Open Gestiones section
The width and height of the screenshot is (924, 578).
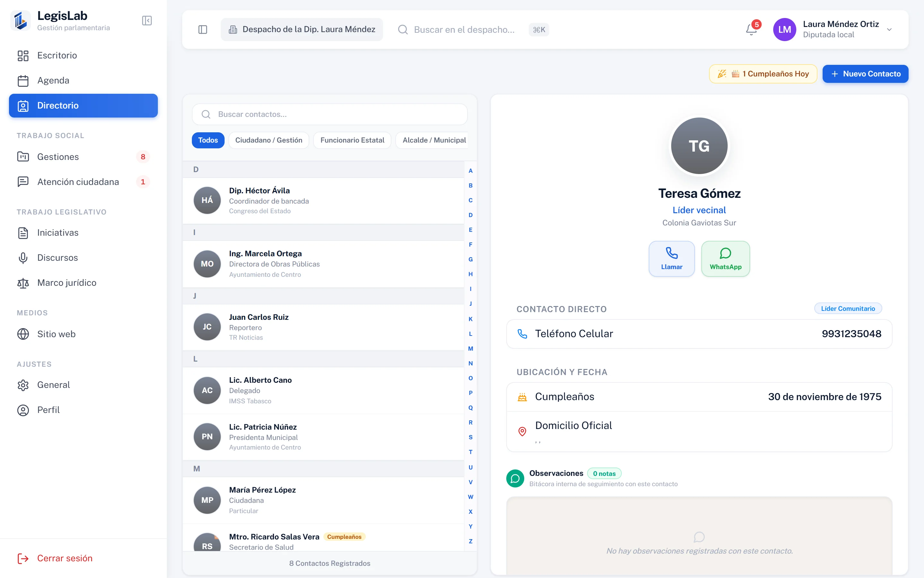point(83,157)
